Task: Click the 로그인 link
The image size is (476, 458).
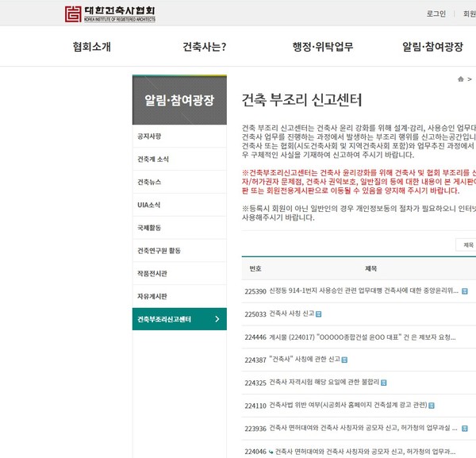Action: click(x=436, y=13)
